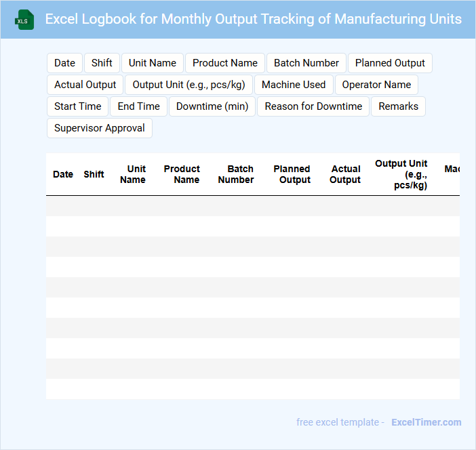The image size is (476, 450).
Task: Click the Downtime (min) tag
Action: 212,106
